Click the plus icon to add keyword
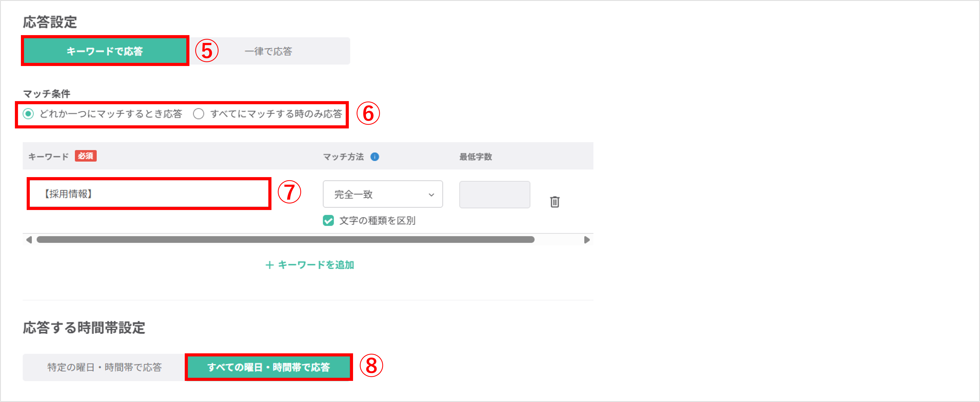Image resolution: width=980 pixels, height=402 pixels. pos(269,265)
